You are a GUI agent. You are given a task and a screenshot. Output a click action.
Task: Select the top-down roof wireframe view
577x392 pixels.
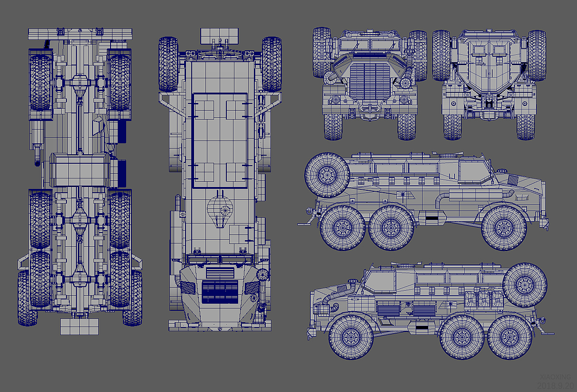tap(220, 179)
